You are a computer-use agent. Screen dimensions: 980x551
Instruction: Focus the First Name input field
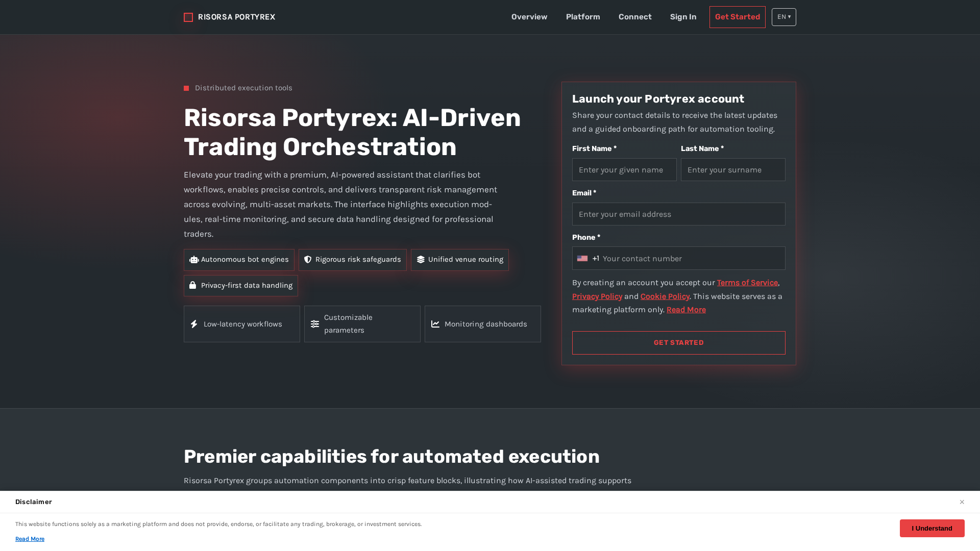[x=624, y=170]
